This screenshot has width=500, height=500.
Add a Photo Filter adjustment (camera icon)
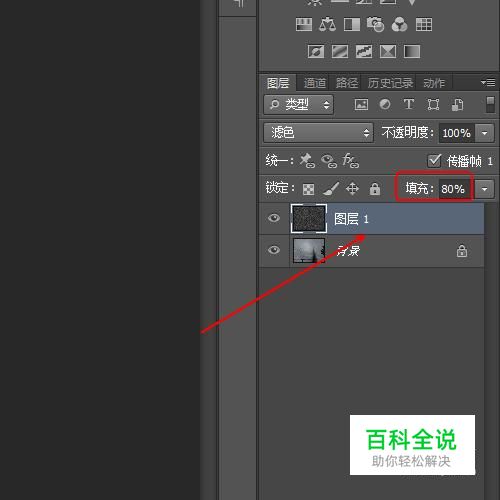click(375, 24)
